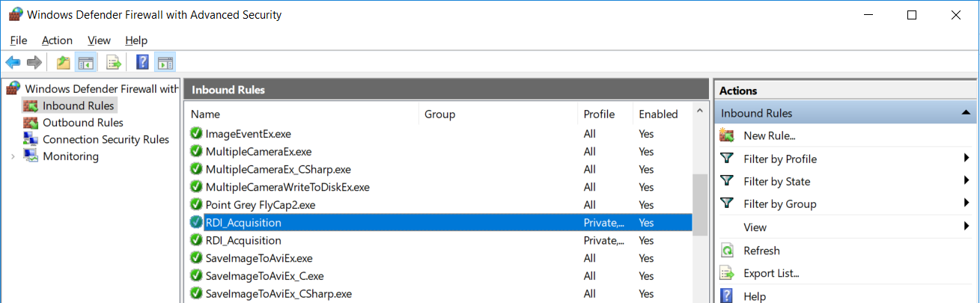Image resolution: width=980 pixels, height=303 pixels.
Task: Click the Outbound Rules tree icon
Action: pyautogui.click(x=31, y=123)
